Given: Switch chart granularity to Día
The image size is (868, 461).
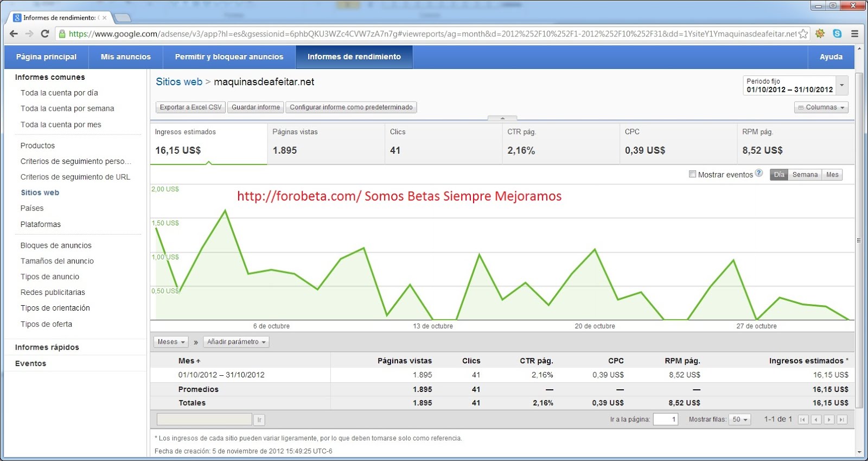Looking at the screenshot, I should pos(779,175).
